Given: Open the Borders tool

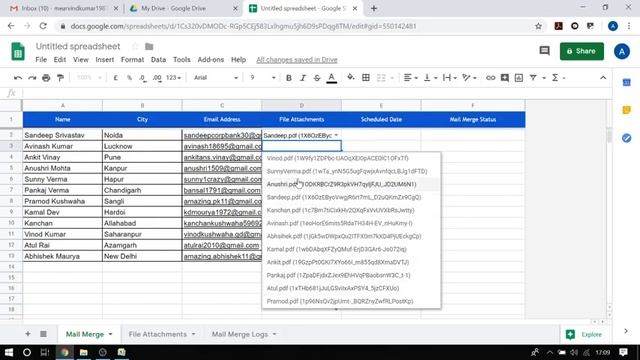Looking at the screenshot, I should click(366, 78).
